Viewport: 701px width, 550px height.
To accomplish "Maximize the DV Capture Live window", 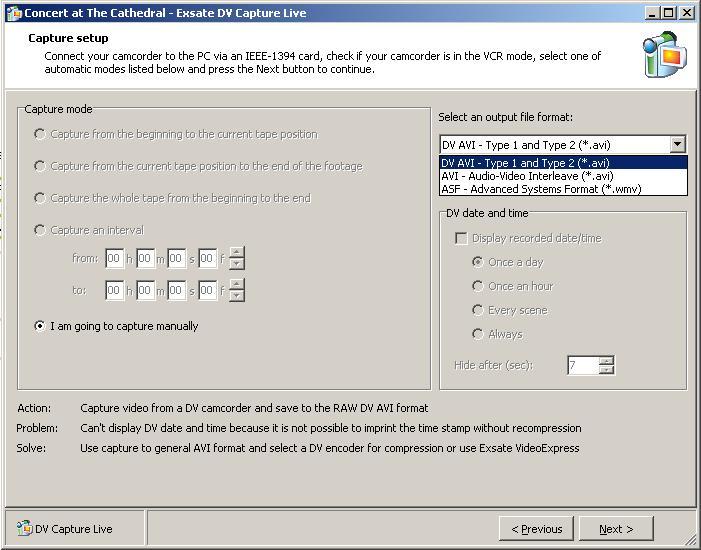I will [x=669, y=13].
